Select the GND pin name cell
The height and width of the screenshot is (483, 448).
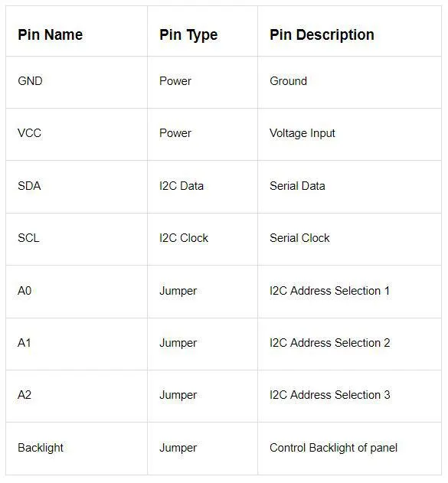point(77,82)
